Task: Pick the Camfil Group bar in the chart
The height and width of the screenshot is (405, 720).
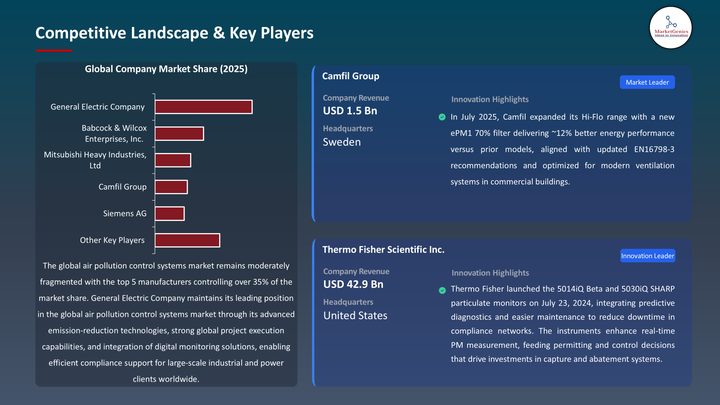Action: (x=172, y=187)
